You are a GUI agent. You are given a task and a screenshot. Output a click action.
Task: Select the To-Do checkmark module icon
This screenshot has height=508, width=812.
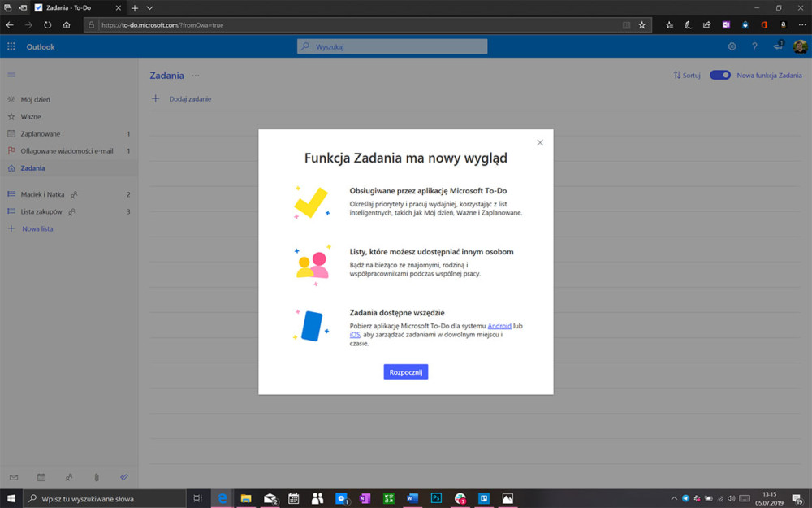(123, 477)
